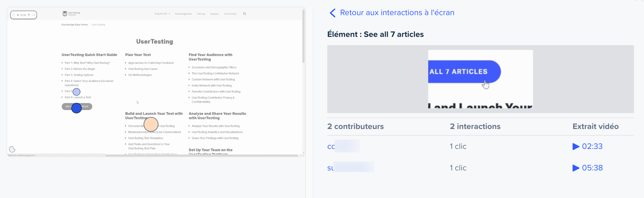Open 'Part 4: Select Your Audience' article

[89, 83]
